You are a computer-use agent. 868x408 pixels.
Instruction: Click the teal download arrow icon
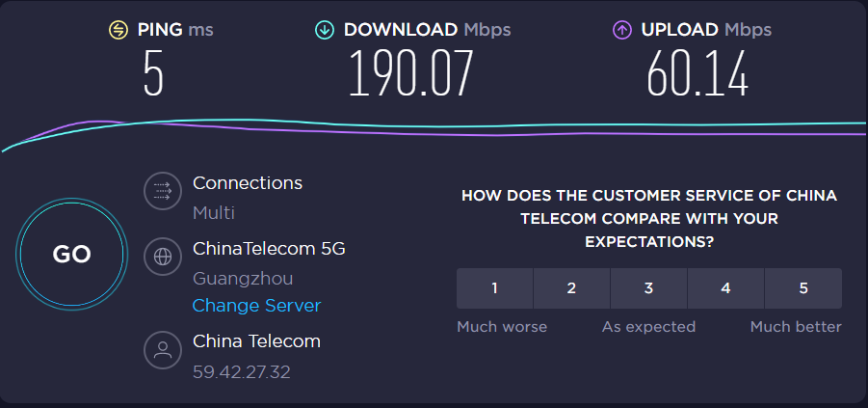point(325,30)
